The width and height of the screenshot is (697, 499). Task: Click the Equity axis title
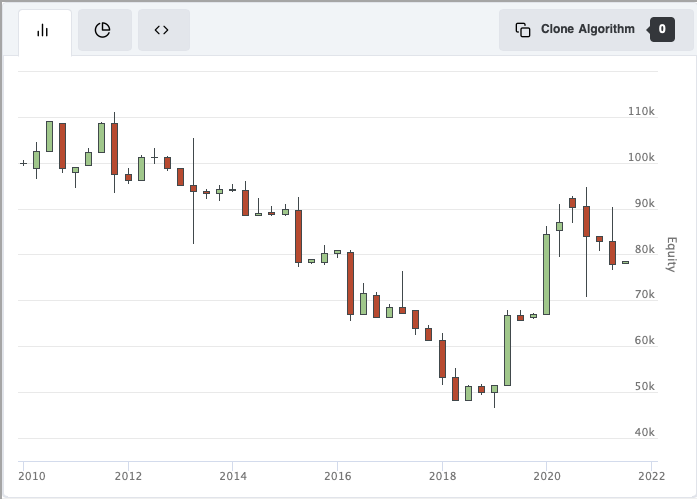(x=671, y=255)
